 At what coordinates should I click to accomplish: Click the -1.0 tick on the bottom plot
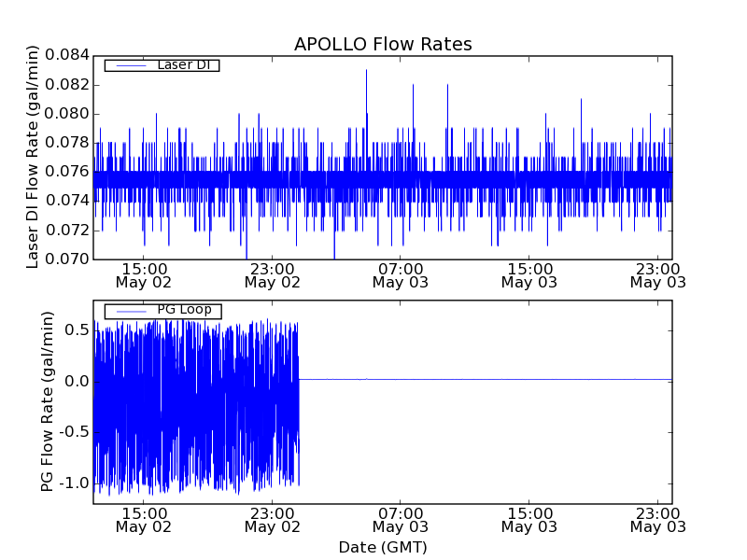75,483
